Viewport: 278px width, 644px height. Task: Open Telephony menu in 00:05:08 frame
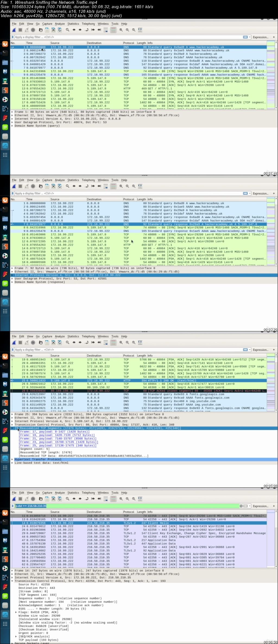89,336
